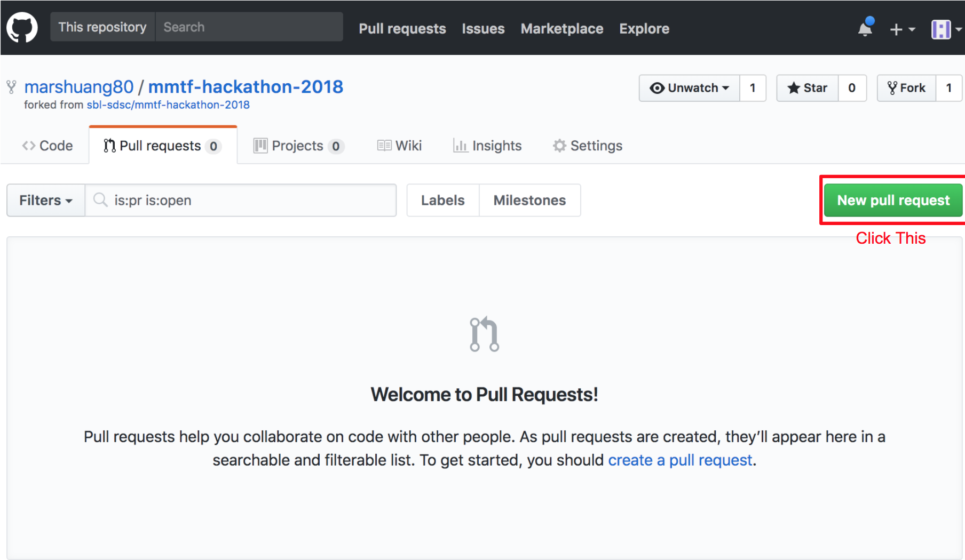Screen dimensions: 965x560
Task: Open the Milestones list
Action: pos(530,201)
